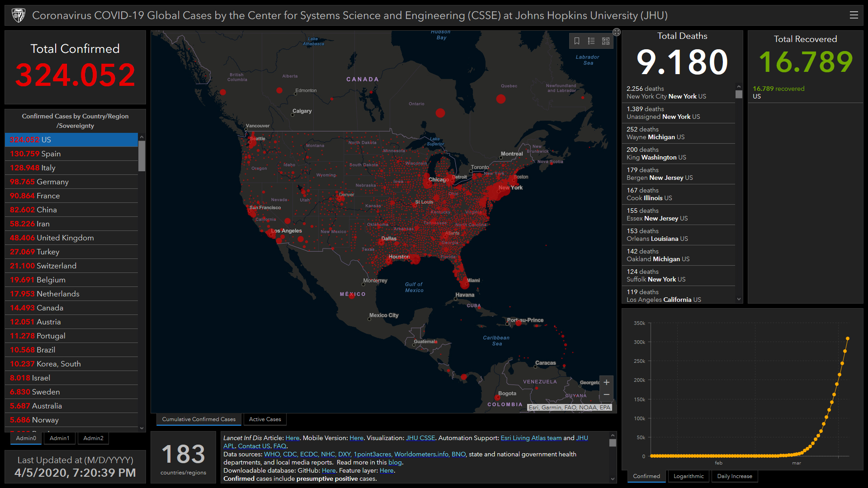Select Norway in the country list

71,420
